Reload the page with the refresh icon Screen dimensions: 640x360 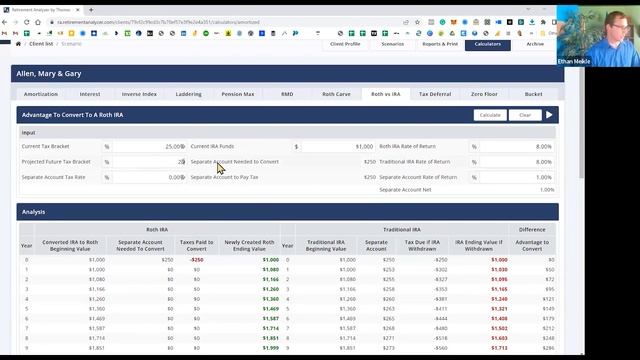pos(27,22)
